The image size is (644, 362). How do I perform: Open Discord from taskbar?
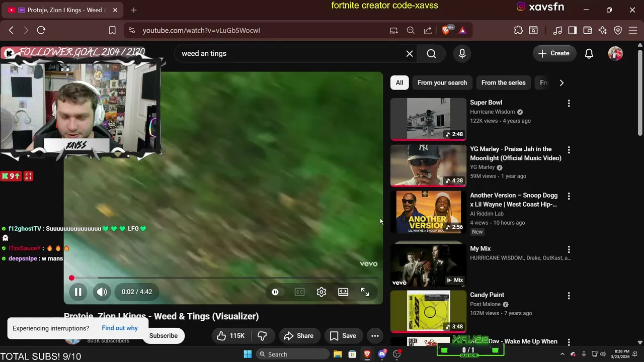pos(382,354)
